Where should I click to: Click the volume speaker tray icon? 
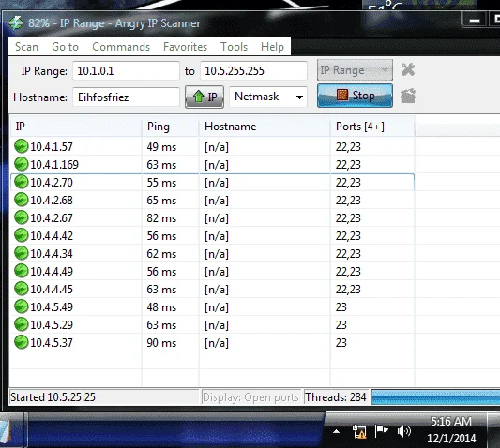(404, 431)
